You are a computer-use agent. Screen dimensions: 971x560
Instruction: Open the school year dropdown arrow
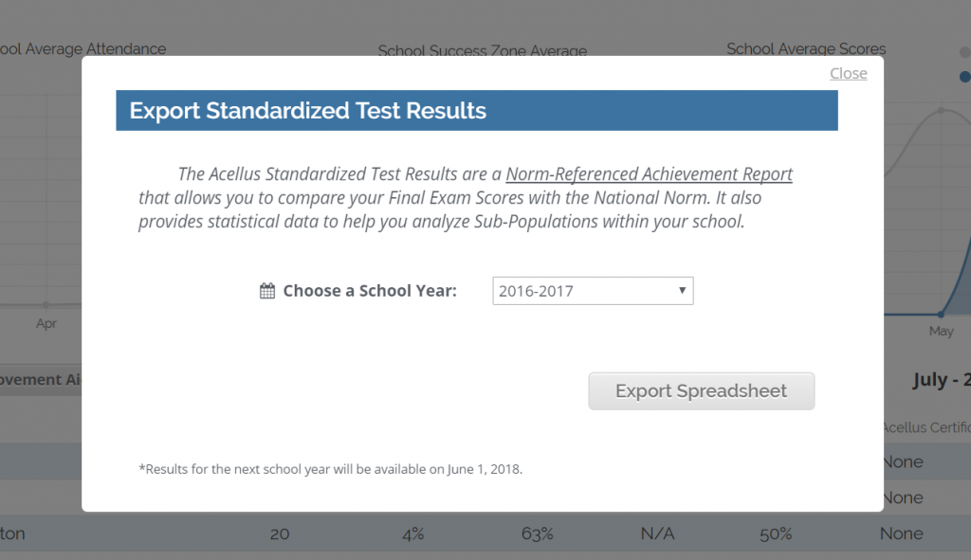(682, 291)
